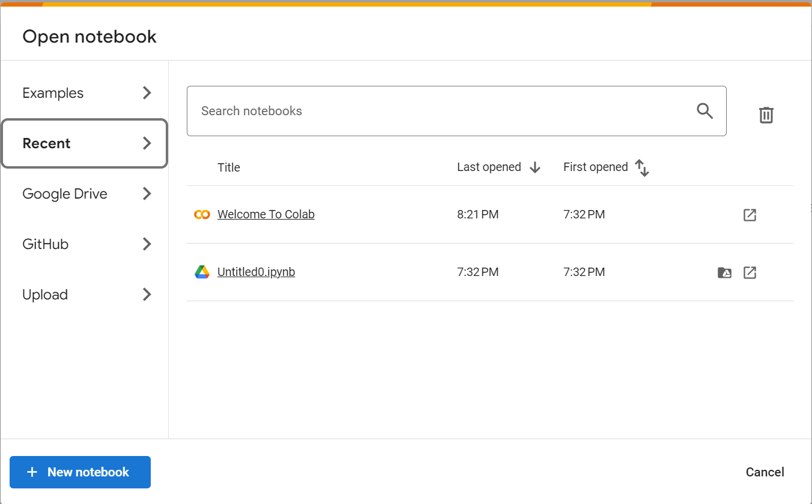Switch to the GitHub section

(85, 244)
